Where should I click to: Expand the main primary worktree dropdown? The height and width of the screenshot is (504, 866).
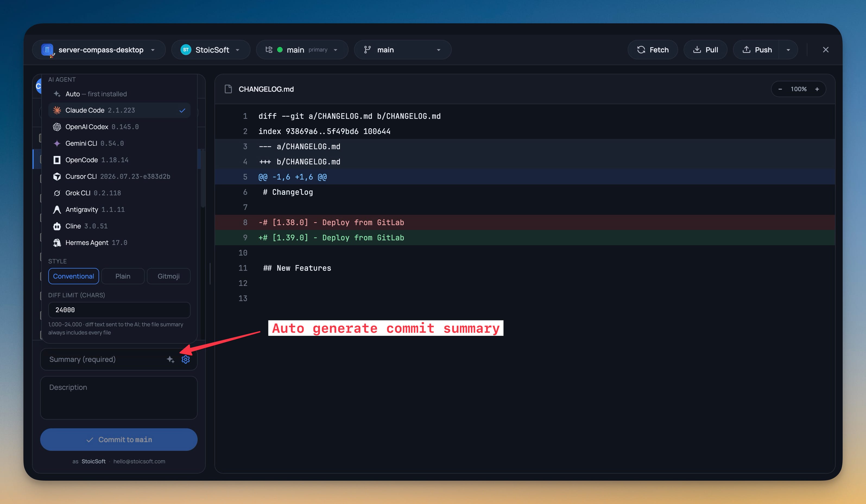click(x=302, y=50)
